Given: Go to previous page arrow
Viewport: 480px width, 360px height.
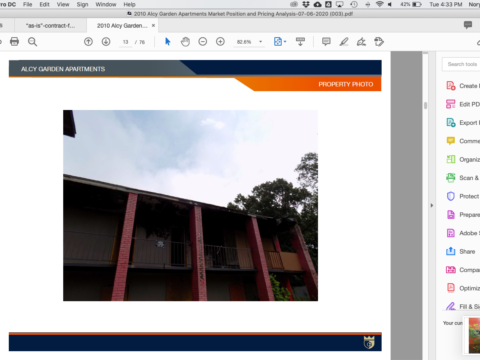Looking at the screenshot, I should (x=88, y=42).
